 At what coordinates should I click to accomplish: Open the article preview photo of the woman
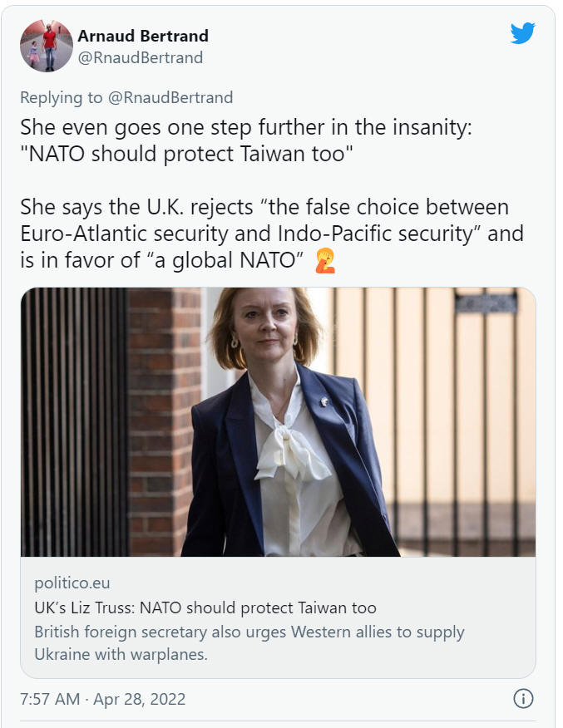coord(278,421)
